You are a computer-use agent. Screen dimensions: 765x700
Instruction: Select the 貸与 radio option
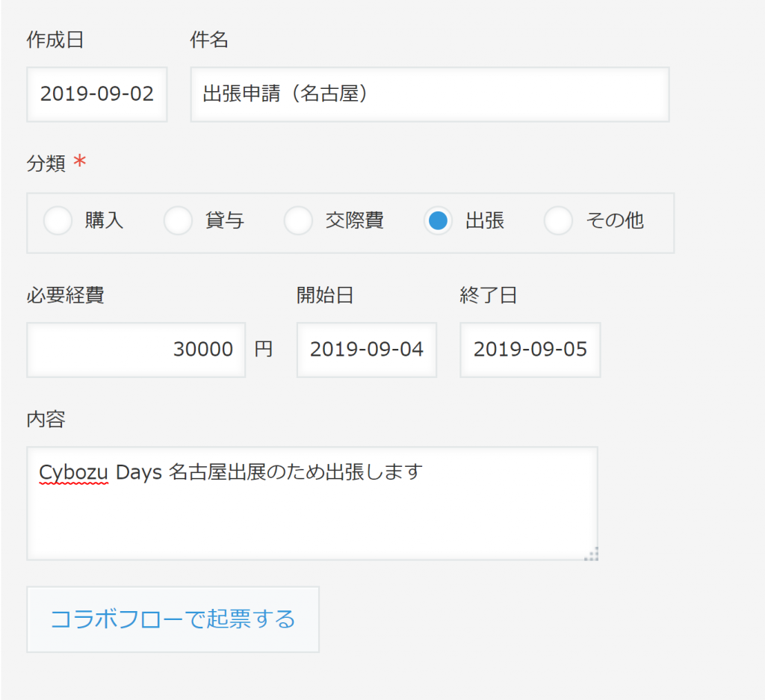pyautogui.click(x=178, y=220)
